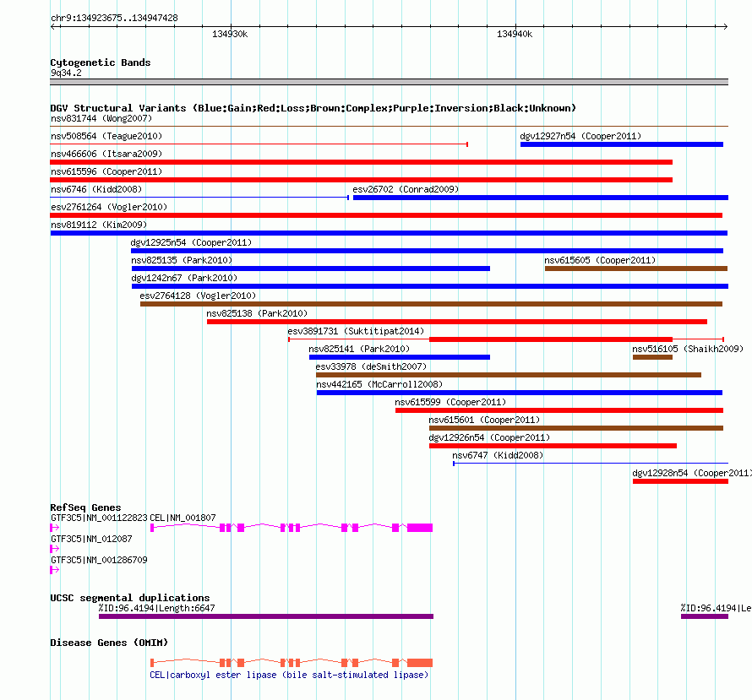Viewport: 752px width, 700px height.
Task: Click the dgv12927n54 (Cooper2011) blue gain bar
Action: point(622,144)
